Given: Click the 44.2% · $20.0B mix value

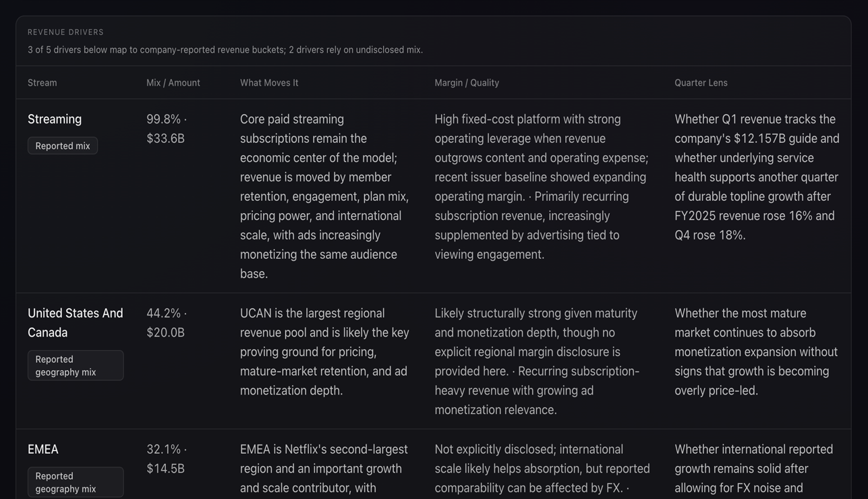Looking at the screenshot, I should click(167, 323).
